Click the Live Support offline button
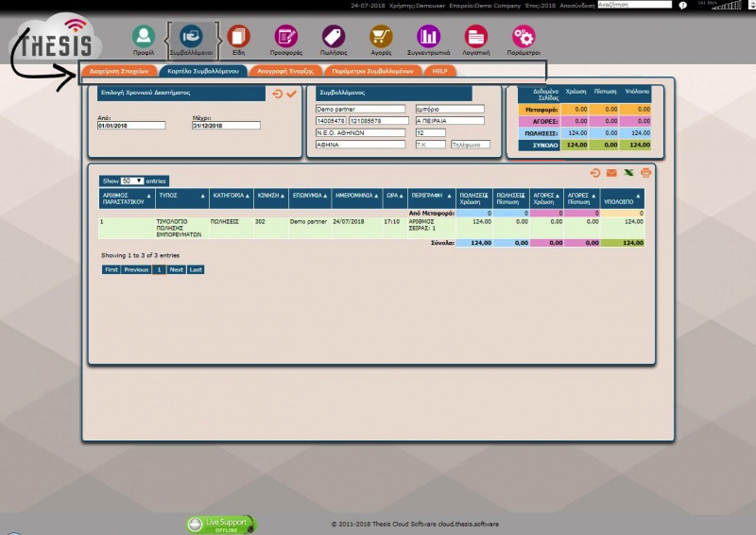Screen dimensions: 756x535 tap(221, 524)
